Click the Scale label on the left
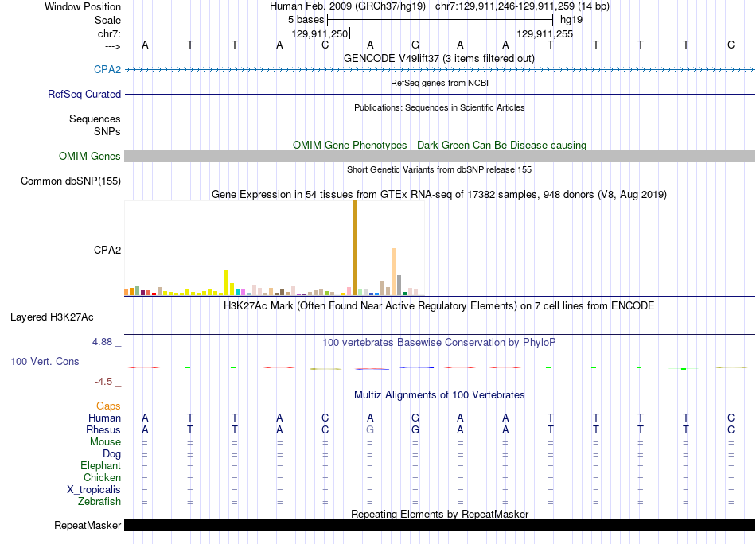 (x=107, y=20)
